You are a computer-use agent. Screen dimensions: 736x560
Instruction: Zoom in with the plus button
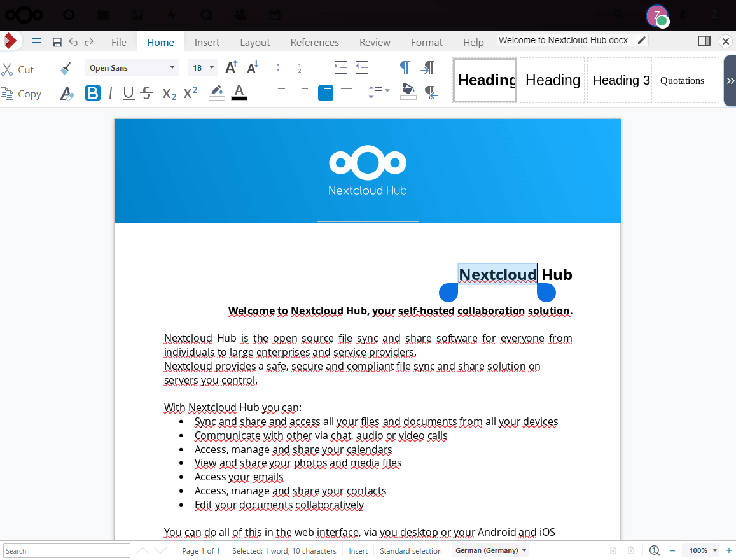(728, 550)
